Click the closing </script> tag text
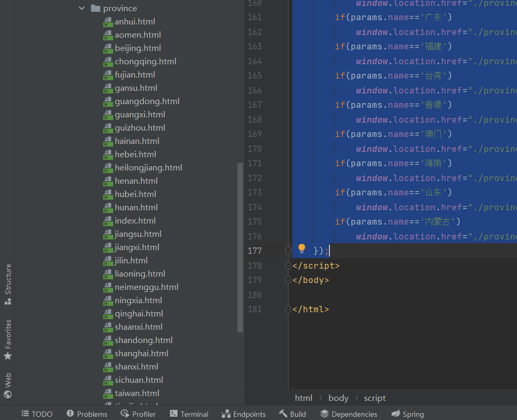Screen dimensions: 517x420 click(x=316, y=265)
